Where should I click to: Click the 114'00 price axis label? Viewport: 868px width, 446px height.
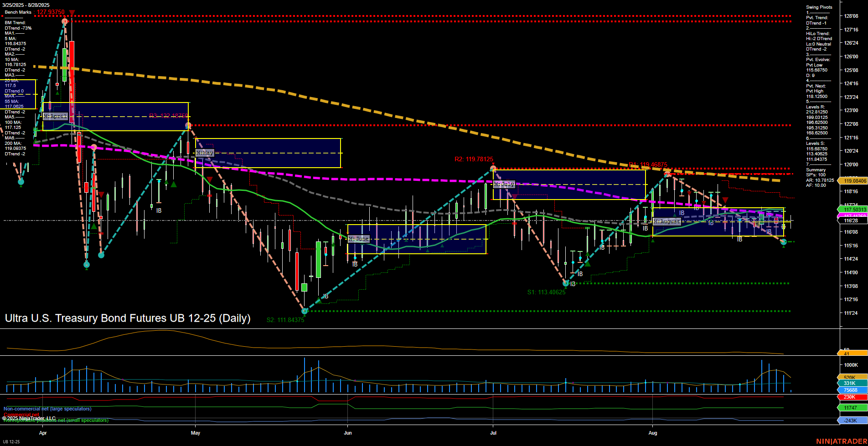point(851,272)
